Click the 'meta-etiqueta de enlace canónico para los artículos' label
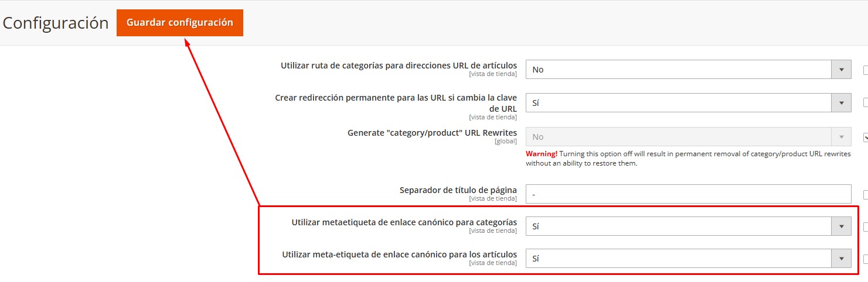This screenshot has width=868, height=282. (399, 255)
